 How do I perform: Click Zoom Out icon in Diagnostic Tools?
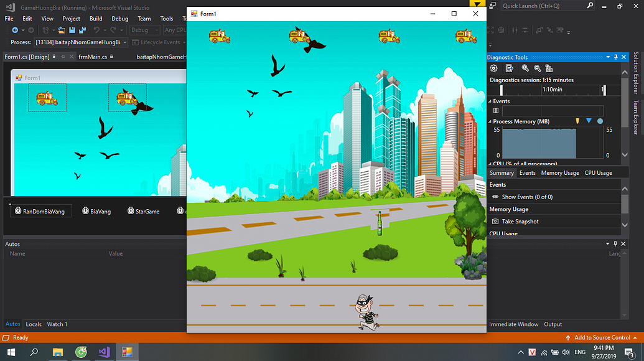[x=538, y=68]
